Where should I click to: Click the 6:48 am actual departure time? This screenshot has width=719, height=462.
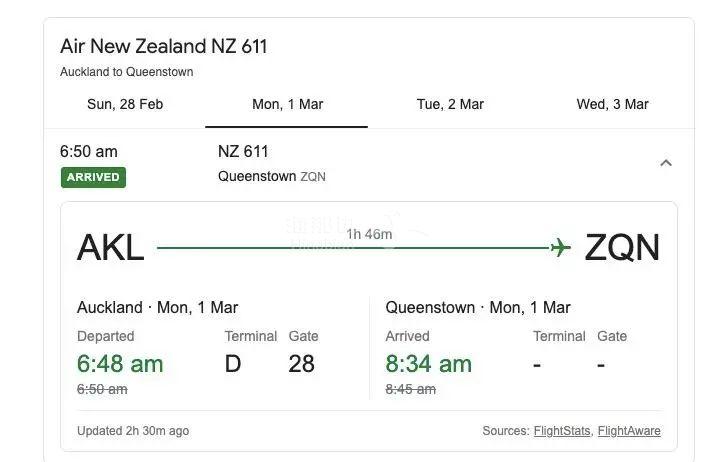coord(120,364)
